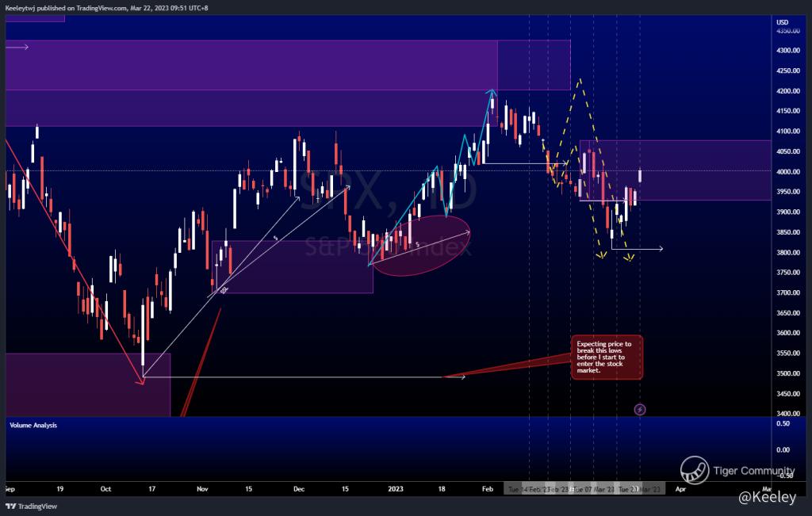Click the "2023" label on the time axis
This screenshot has width=812, height=516.
(x=396, y=489)
